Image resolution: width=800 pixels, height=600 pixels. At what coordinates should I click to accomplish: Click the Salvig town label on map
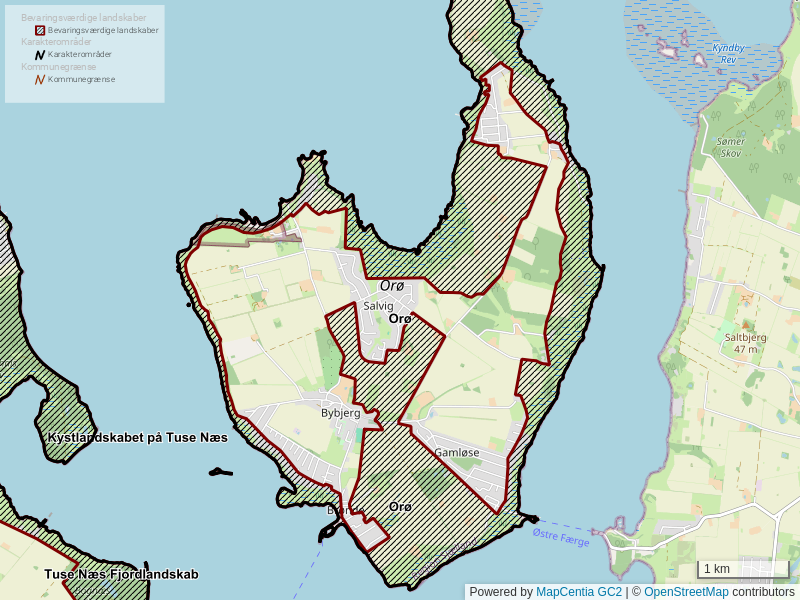[x=378, y=306]
